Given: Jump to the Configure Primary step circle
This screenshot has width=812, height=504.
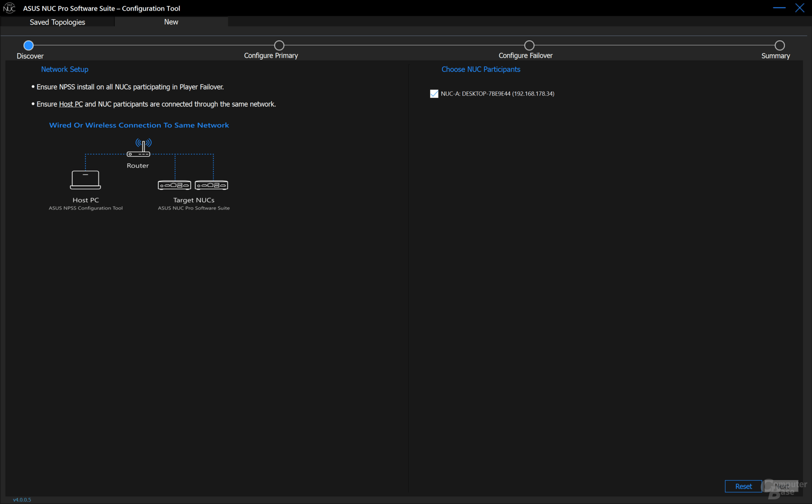Looking at the screenshot, I should (x=279, y=45).
